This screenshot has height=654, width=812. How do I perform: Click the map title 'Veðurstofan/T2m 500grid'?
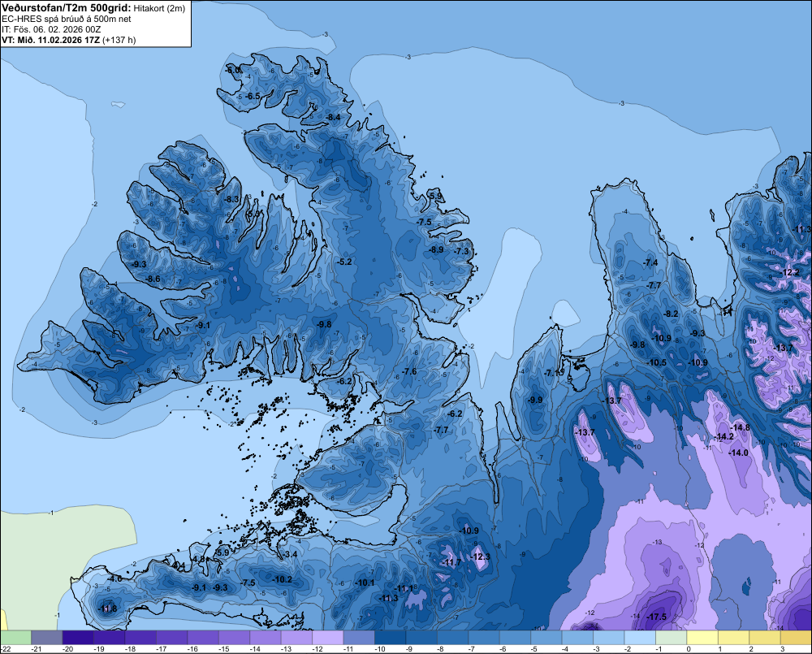coord(67,8)
